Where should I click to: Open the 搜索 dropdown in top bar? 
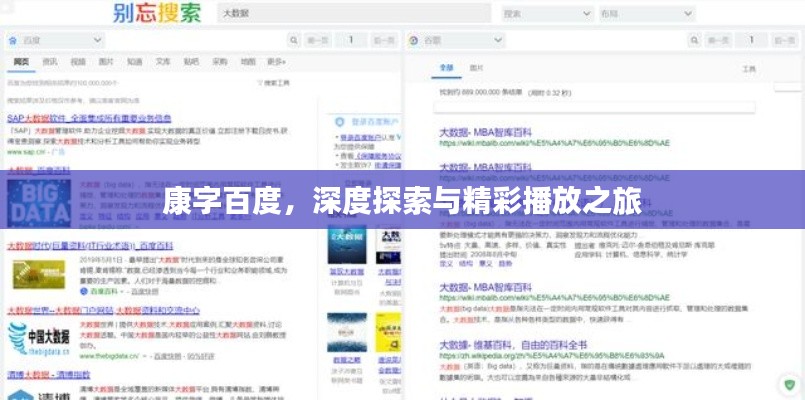click(545, 14)
